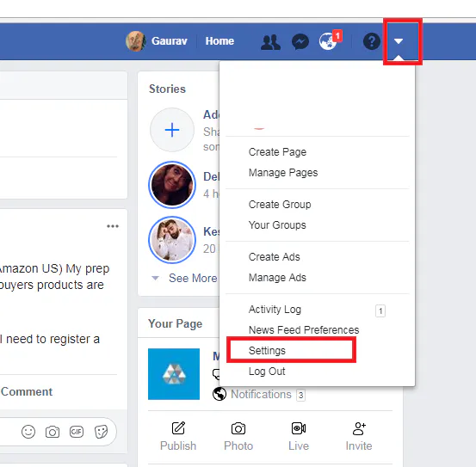This screenshot has height=467, width=476.
Task: Select Create Group from the menu
Action: tap(280, 205)
